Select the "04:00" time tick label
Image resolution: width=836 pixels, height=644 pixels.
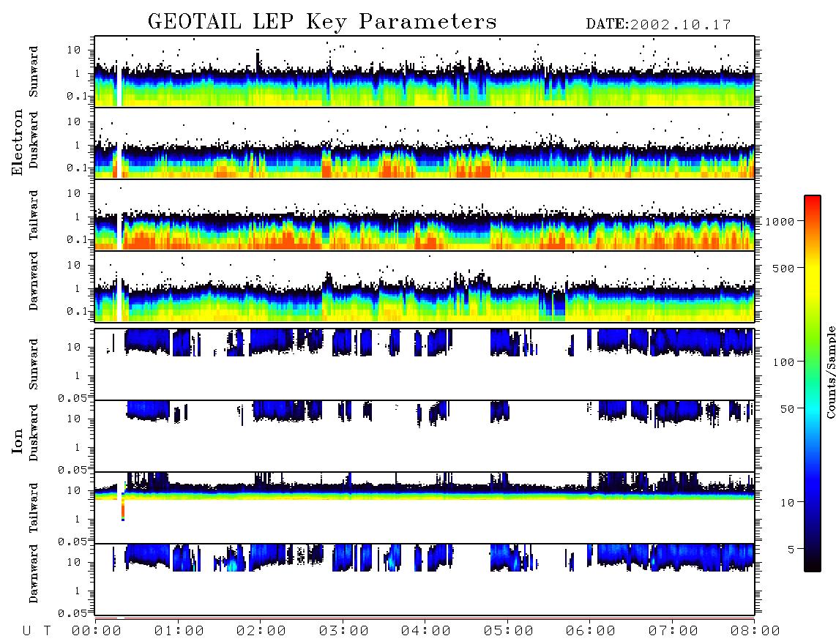[x=426, y=632]
